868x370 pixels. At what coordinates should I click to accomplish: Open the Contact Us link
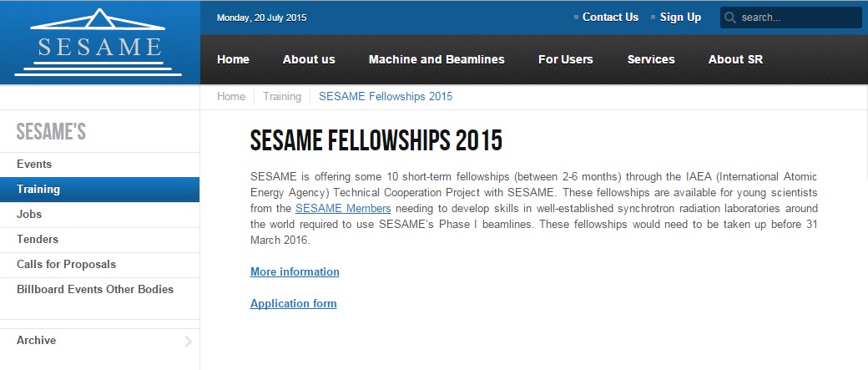coord(610,18)
